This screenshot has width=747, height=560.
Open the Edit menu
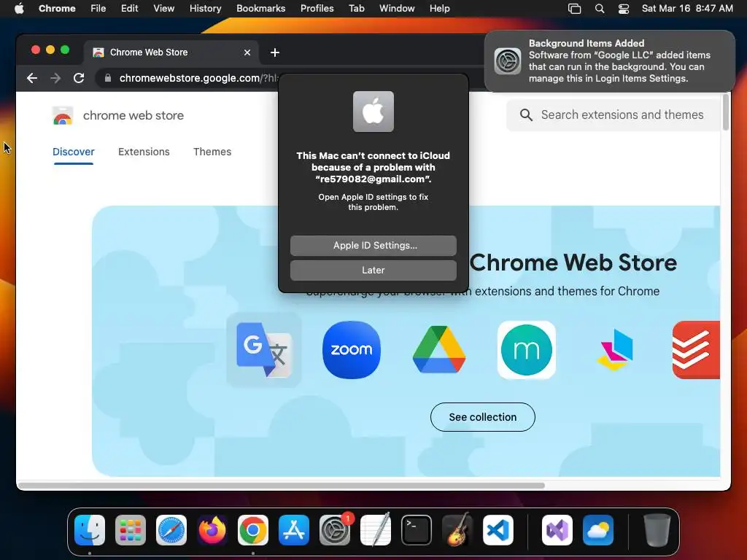click(129, 8)
